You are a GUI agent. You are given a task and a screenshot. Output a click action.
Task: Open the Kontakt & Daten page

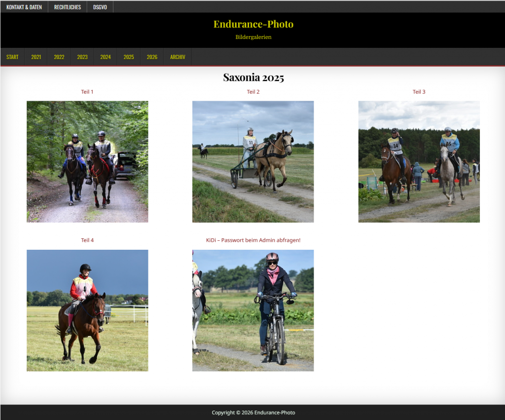tap(24, 7)
